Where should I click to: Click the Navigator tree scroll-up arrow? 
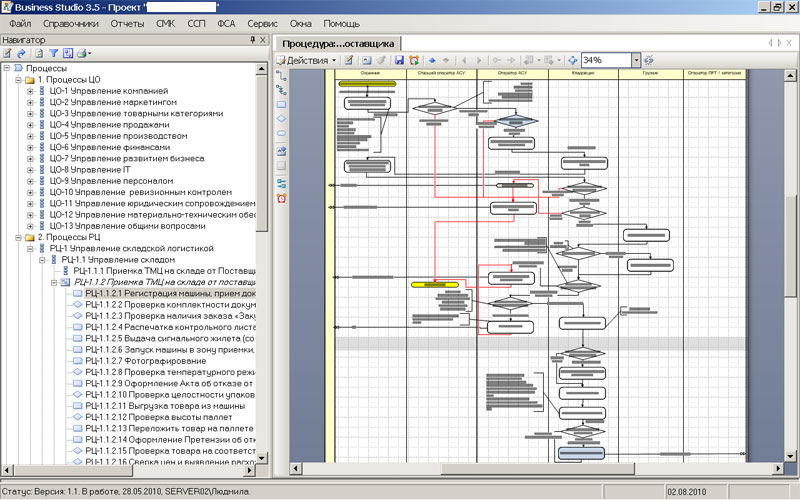coord(263,69)
